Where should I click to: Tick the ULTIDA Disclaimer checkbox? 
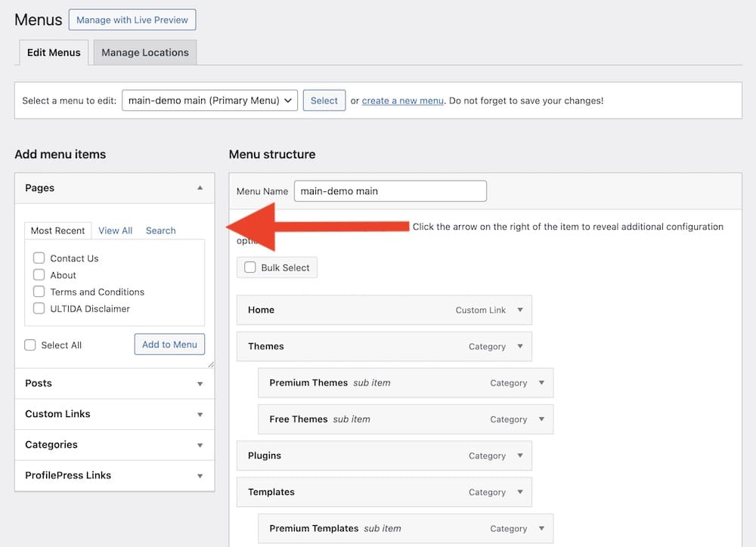point(39,308)
